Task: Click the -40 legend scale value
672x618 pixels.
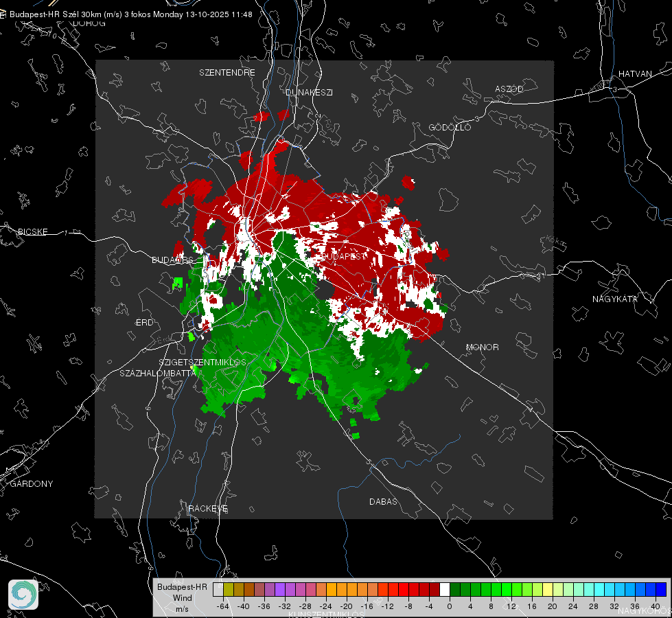Action: click(244, 607)
